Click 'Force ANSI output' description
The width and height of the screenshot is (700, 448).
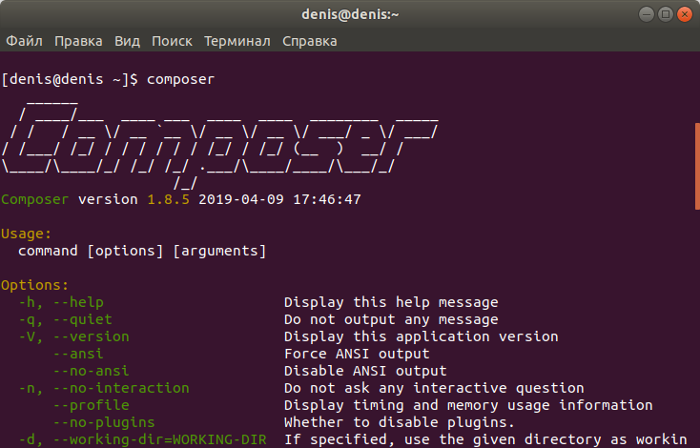357,354
